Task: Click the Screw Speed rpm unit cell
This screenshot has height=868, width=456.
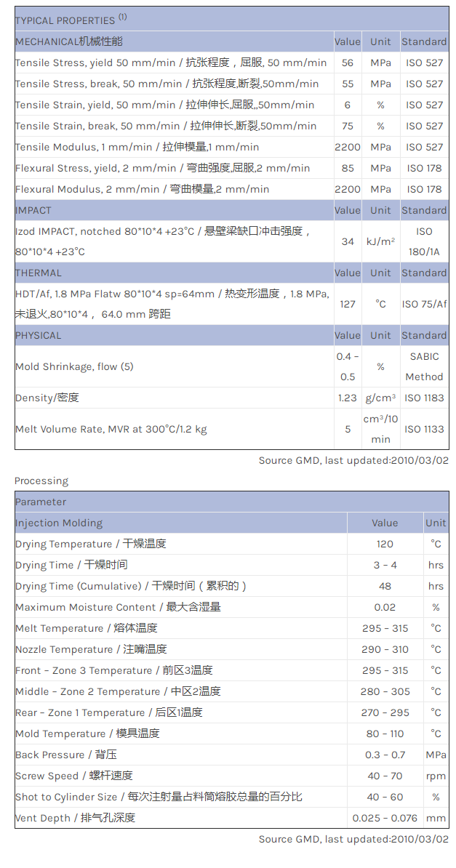Action: coord(436,776)
